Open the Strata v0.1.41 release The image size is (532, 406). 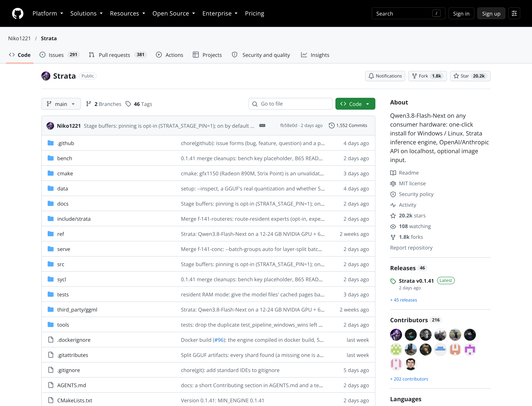click(x=416, y=281)
